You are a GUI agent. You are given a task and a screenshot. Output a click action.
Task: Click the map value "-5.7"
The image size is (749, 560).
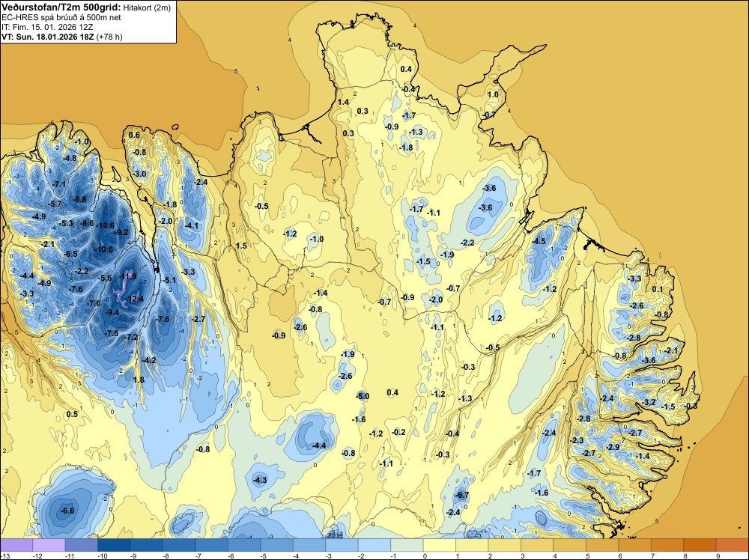tap(55, 204)
